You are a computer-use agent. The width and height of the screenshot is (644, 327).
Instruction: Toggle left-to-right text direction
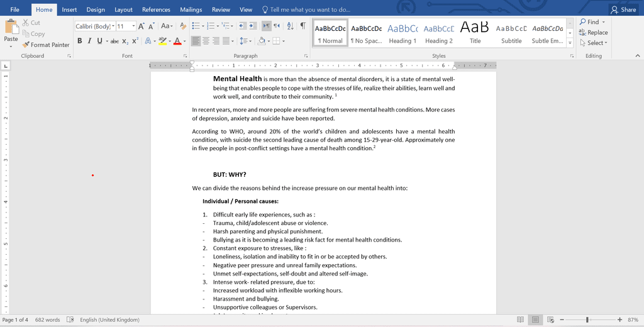(266, 26)
